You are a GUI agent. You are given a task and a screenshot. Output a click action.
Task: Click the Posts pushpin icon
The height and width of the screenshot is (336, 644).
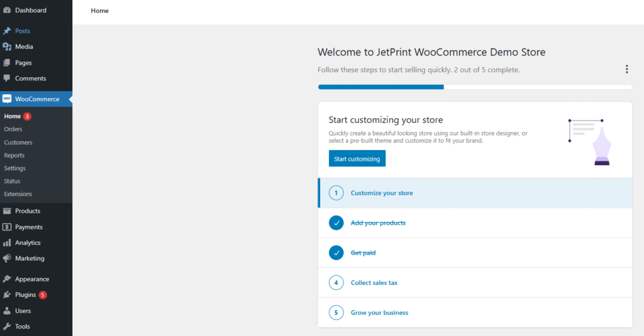tap(7, 31)
